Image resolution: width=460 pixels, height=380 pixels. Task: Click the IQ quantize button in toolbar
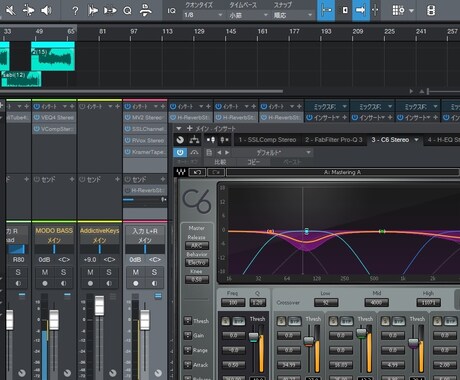pyautogui.click(x=171, y=11)
